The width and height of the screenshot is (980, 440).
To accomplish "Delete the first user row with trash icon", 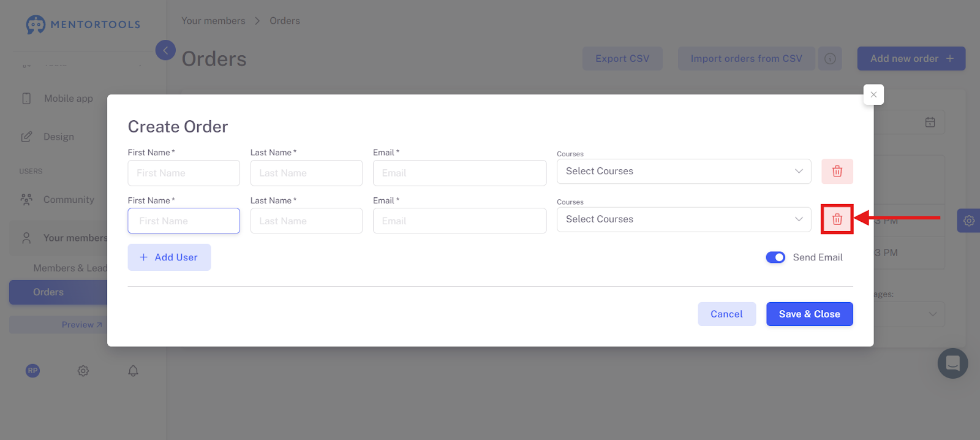I will click(x=837, y=172).
